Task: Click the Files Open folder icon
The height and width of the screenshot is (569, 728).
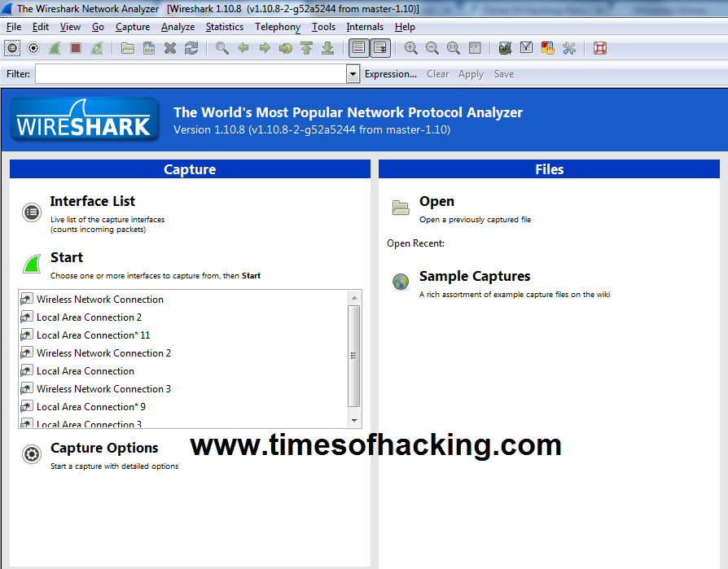Action: [401, 208]
